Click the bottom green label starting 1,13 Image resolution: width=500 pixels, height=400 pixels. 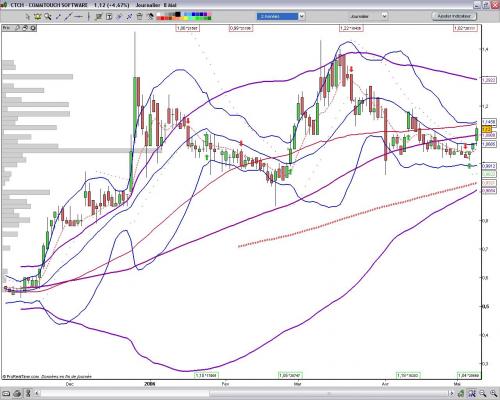(206, 375)
